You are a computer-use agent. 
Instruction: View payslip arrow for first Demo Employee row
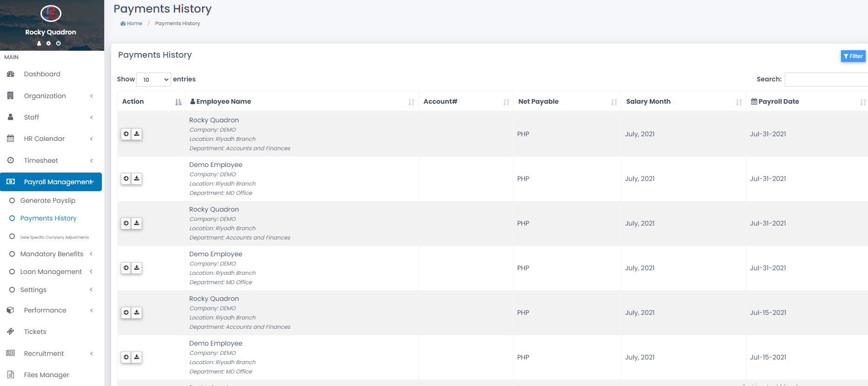tap(126, 179)
